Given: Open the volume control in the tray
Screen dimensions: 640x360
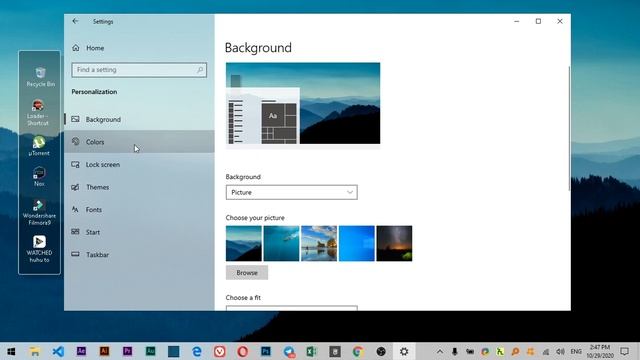Looking at the screenshot, I should pyautogui.click(x=561, y=351).
